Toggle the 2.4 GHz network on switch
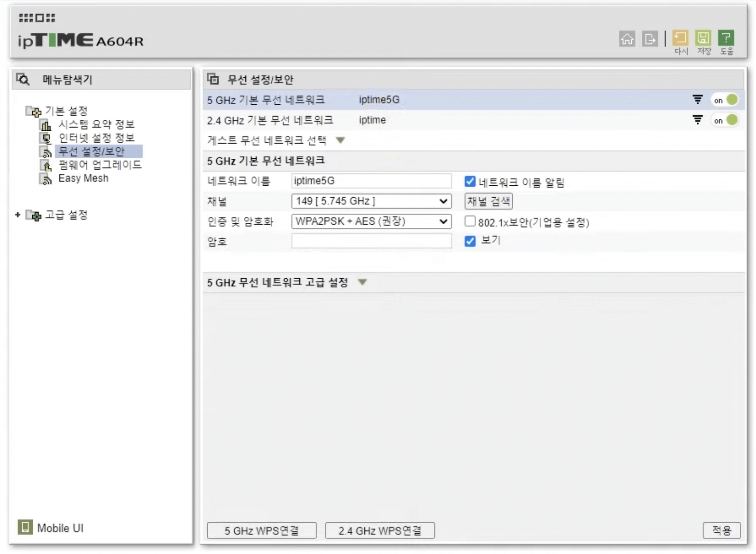Screen dimensions: 756x554 point(726,120)
